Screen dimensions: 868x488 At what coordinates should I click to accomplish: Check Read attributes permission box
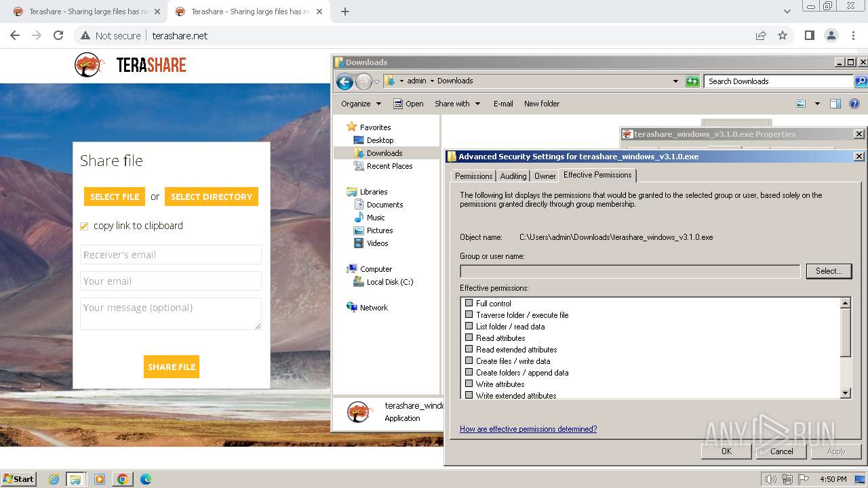tap(469, 338)
